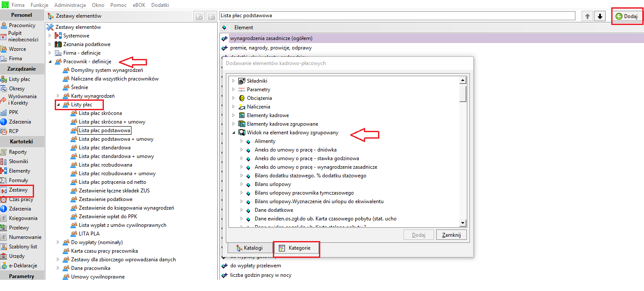Move the element up with the arrow button
644x291 pixels.
pos(587,16)
